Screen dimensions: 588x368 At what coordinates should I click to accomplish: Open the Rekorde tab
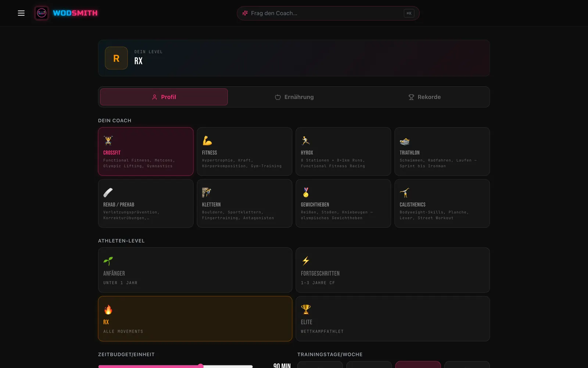click(x=424, y=97)
